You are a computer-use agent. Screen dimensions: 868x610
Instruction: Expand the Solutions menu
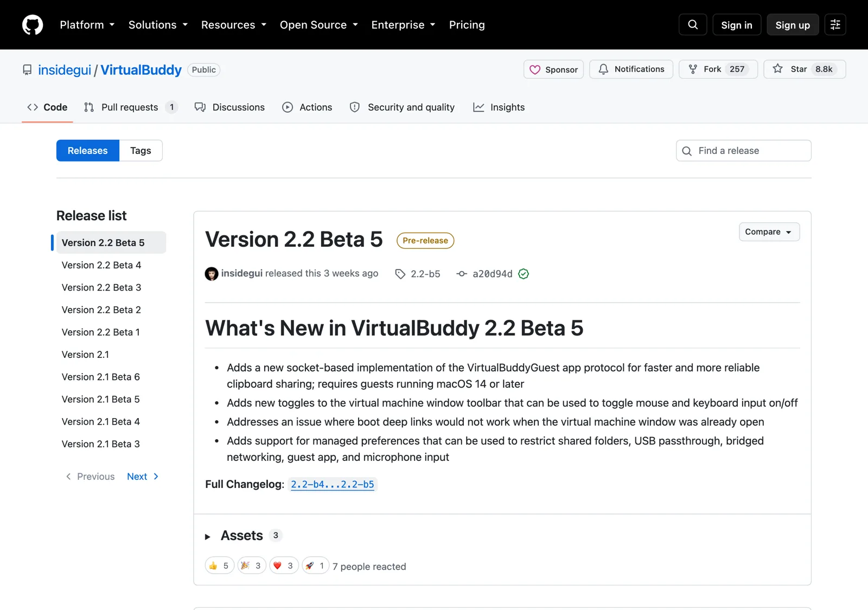pos(158,25)
